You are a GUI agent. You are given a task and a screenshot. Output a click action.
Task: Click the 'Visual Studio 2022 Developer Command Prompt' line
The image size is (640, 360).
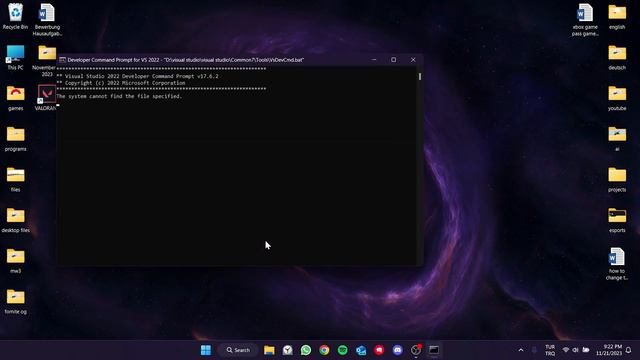click(x=138, y=76)
